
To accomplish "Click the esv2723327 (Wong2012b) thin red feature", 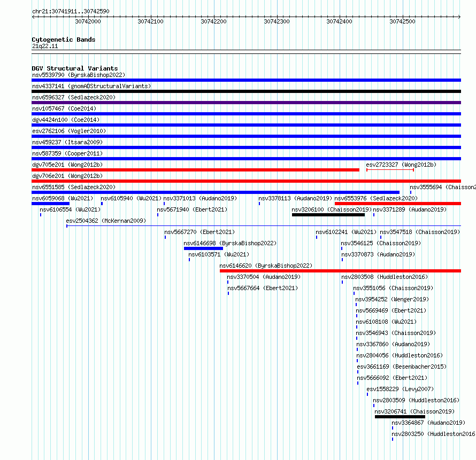I will [x=390, y=170].
